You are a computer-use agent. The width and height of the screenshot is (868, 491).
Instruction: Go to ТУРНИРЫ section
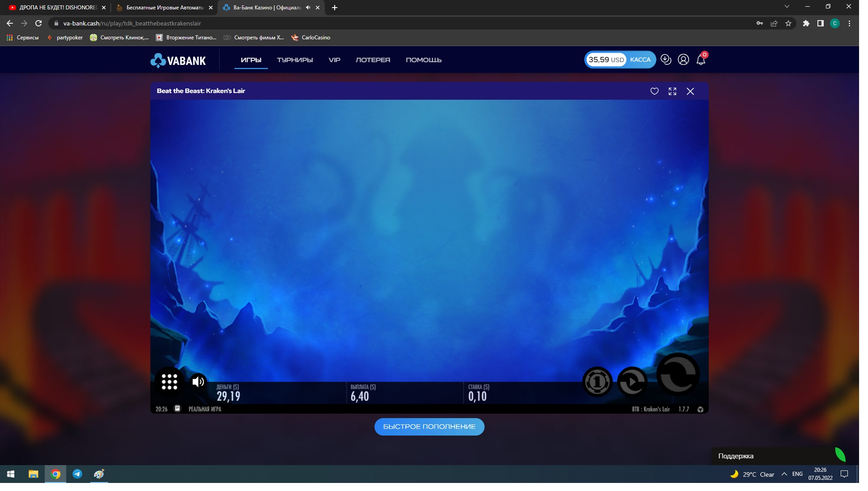[x=294, y=60]
